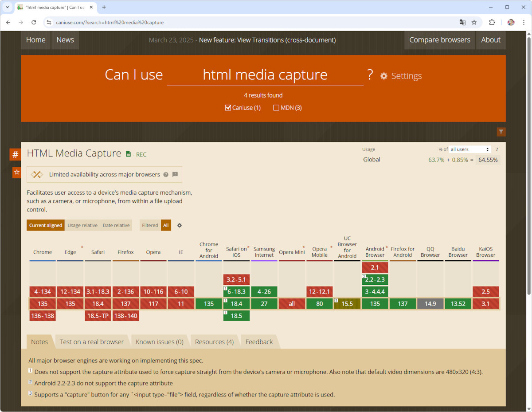Click the orange filter funnel icon
This screenshot has height=412, width=532.
[501, 132]
